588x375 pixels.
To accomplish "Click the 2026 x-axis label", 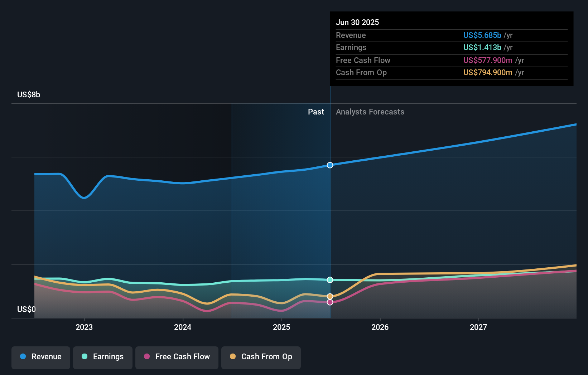I will pyautogui.click(x=380, y=327).
